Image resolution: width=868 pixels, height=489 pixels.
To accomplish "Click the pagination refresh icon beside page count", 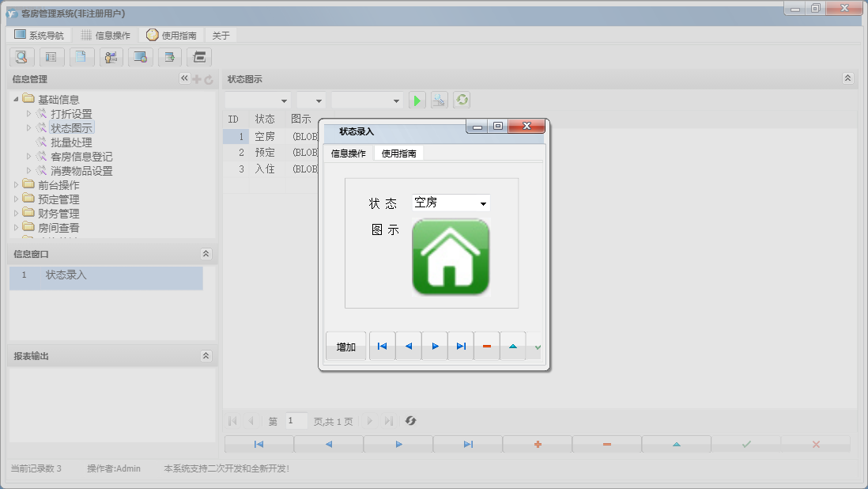I will pyautogui.click(x=410, y=421).
